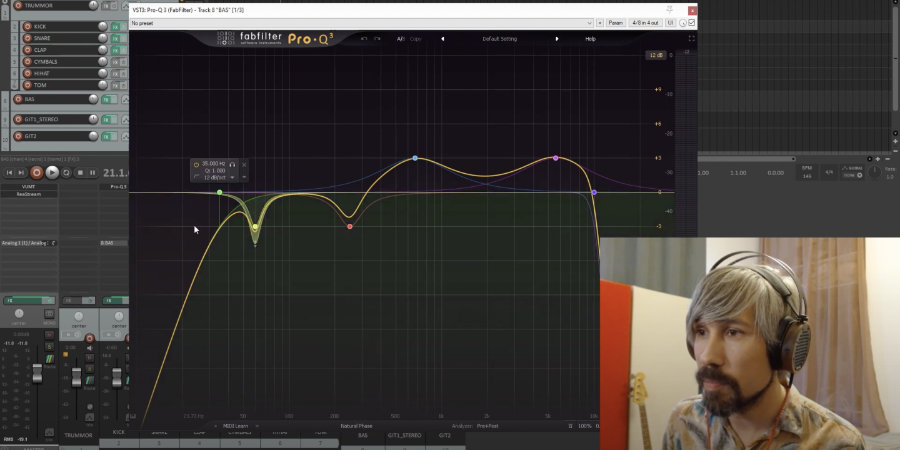This screenshot has width=900, height=450.
Task: Open the MIDI Learn menu
Action: tap(237, 426)
